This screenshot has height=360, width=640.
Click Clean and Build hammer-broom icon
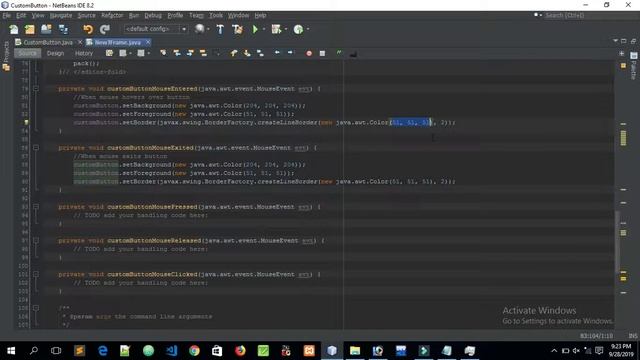[238, 29]
